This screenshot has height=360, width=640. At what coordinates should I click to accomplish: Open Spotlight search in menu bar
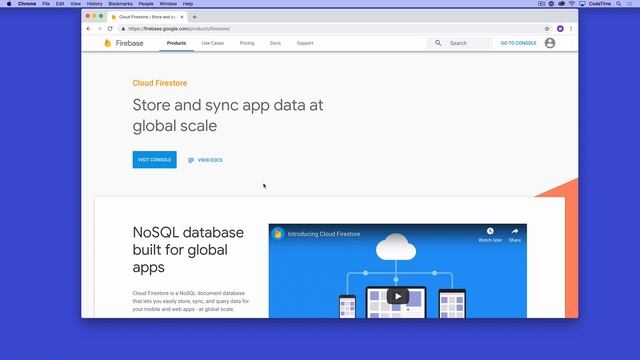pyautogui.click(x=619, y=4)
